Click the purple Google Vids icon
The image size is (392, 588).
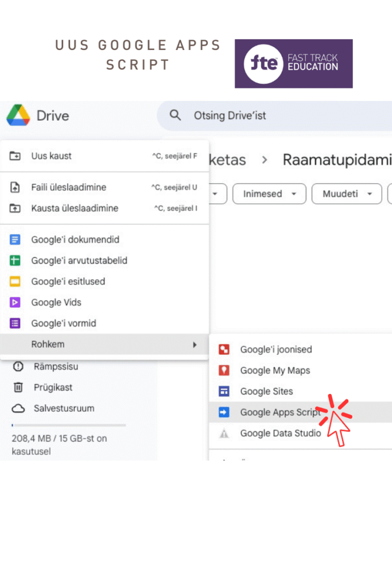[15, 303]
